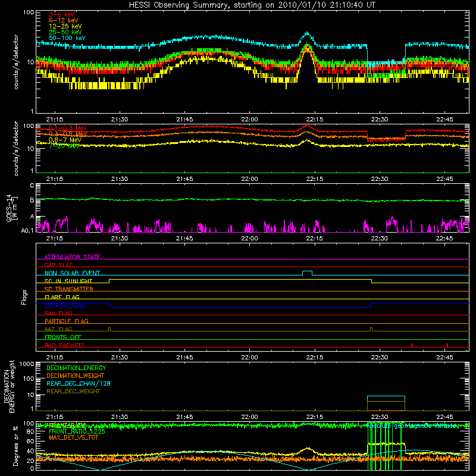
Task: Click the REAR_DEC_WEIGHT legend entry
Action: [x=73, y=392]
